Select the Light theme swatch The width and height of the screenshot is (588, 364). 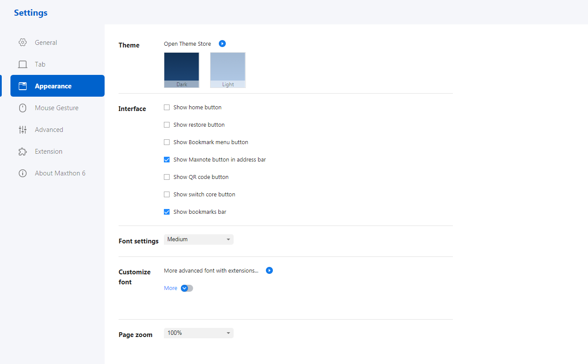[x=228, y=70]
